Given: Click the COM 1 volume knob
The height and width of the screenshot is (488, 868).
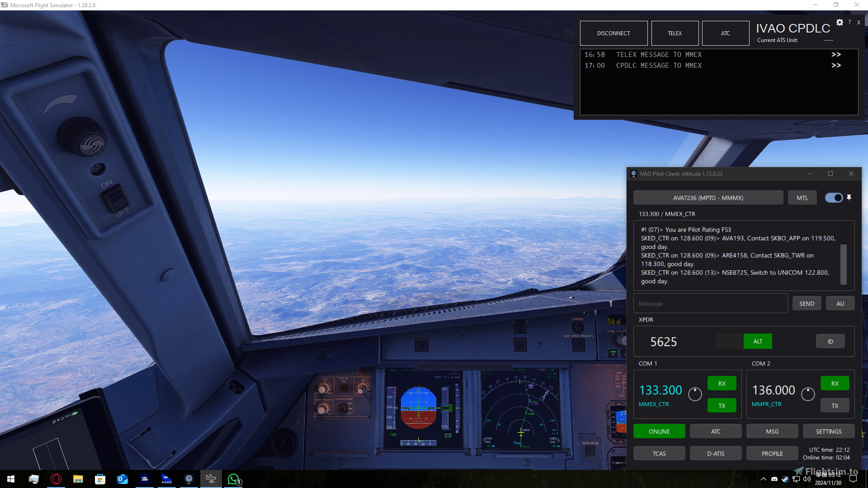Looking at the screenshot, I should (695, 394).
